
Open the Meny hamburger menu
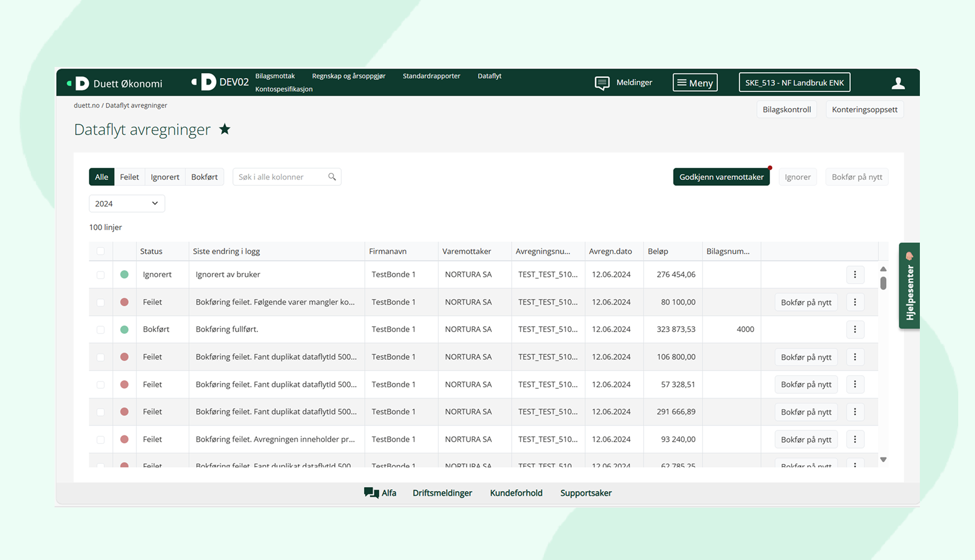[x=694, y=83]
